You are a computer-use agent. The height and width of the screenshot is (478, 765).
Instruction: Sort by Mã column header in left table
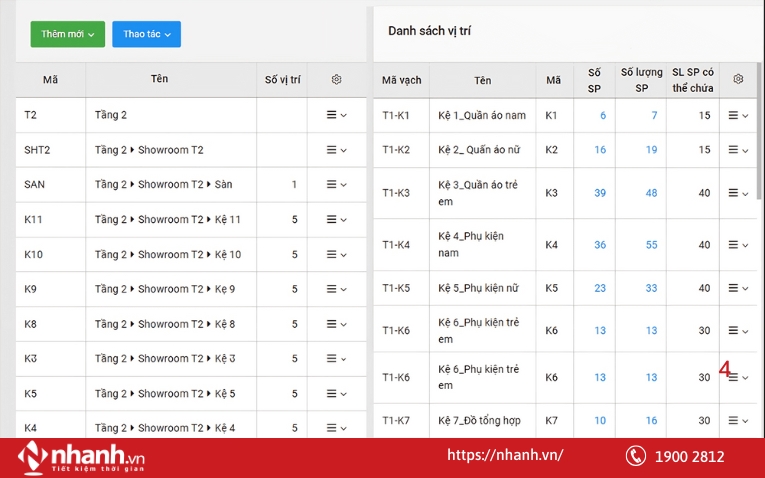(50, 80)
